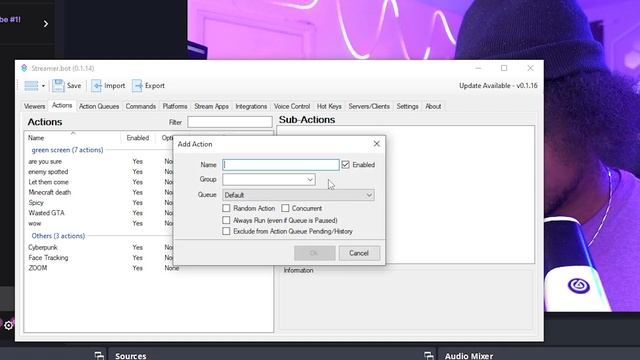Sort by the Enabled column header

(138, 138)
